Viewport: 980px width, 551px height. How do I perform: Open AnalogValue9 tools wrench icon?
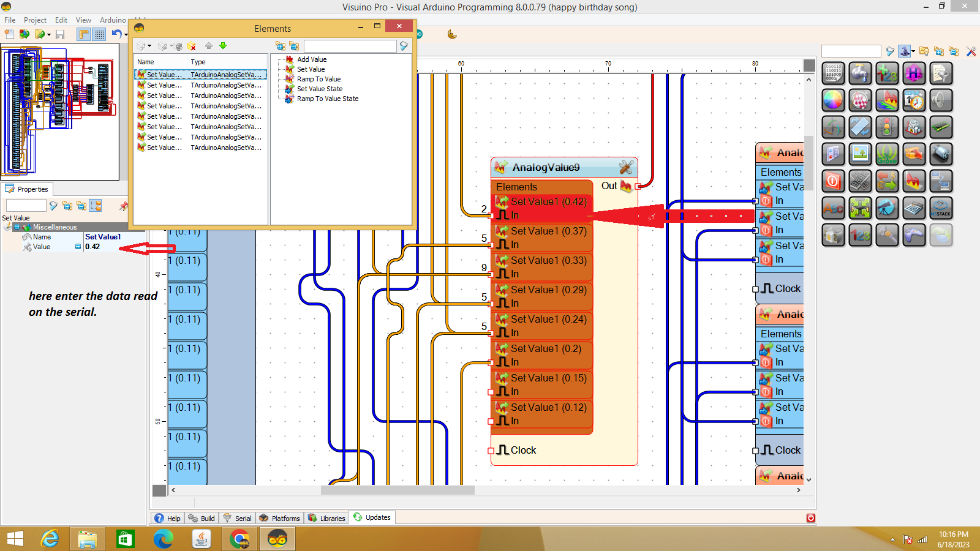(626, 167)
